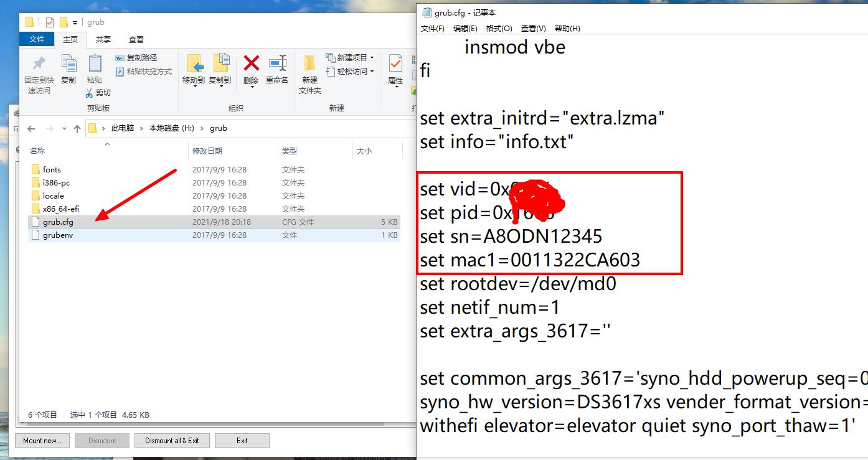The image size is (868, 460).
Task: Click the Cut (剪切) scissors icon
Action: click(90, 92)
